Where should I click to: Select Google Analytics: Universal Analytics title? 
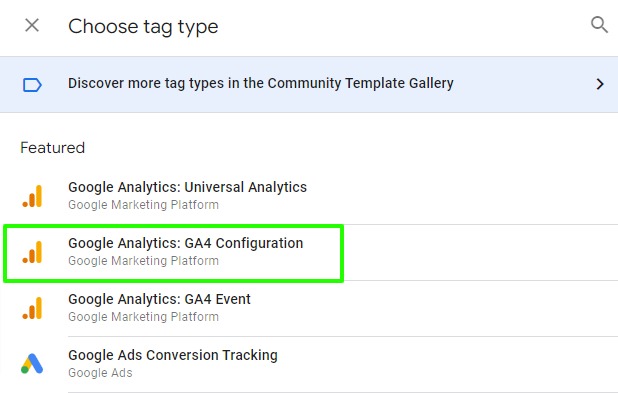point(187,187)
